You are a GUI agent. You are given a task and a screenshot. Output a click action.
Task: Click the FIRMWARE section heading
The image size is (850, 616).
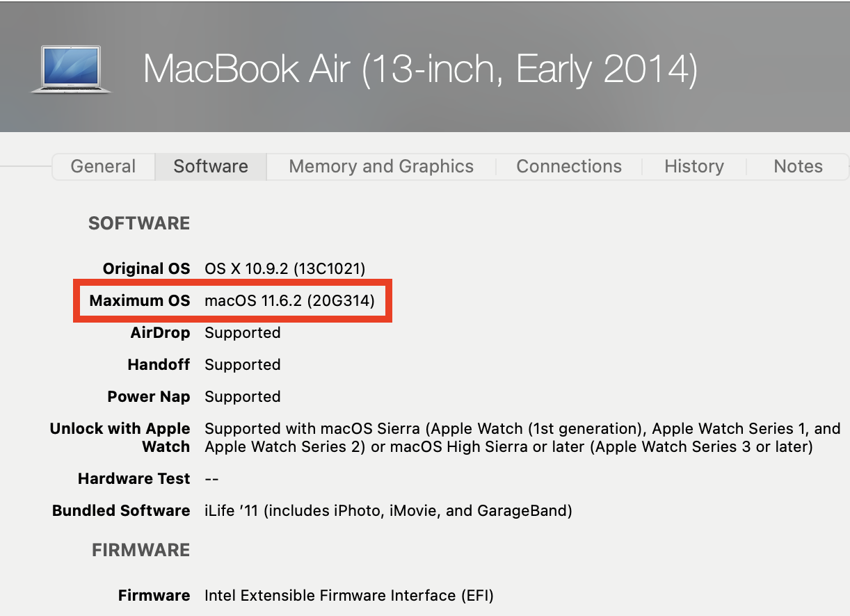141,550
